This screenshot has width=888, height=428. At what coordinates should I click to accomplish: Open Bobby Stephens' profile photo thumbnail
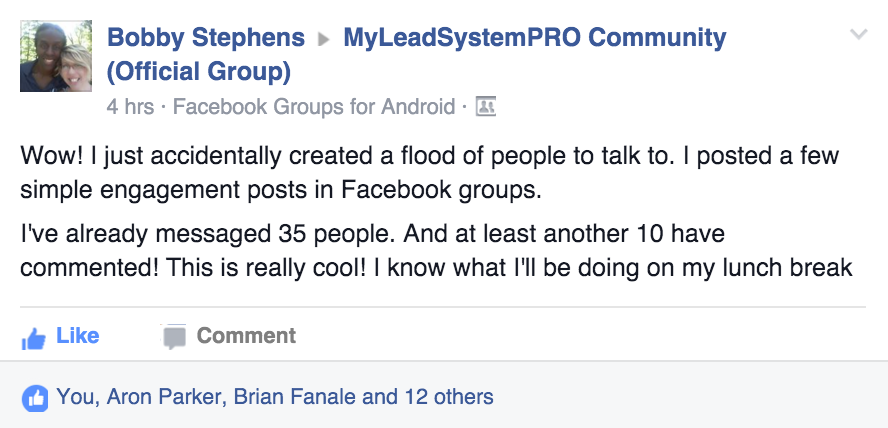(56, 56)
